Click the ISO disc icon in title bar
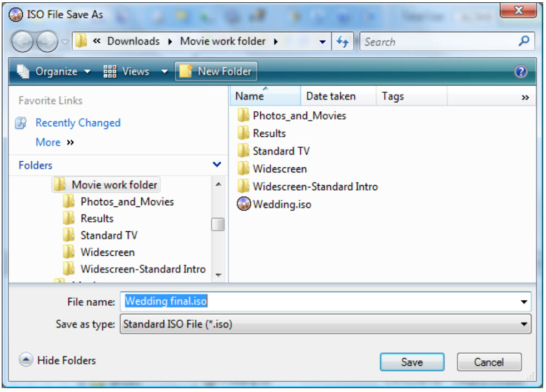Viewport: 546px width, 392px height. (16, 14)
